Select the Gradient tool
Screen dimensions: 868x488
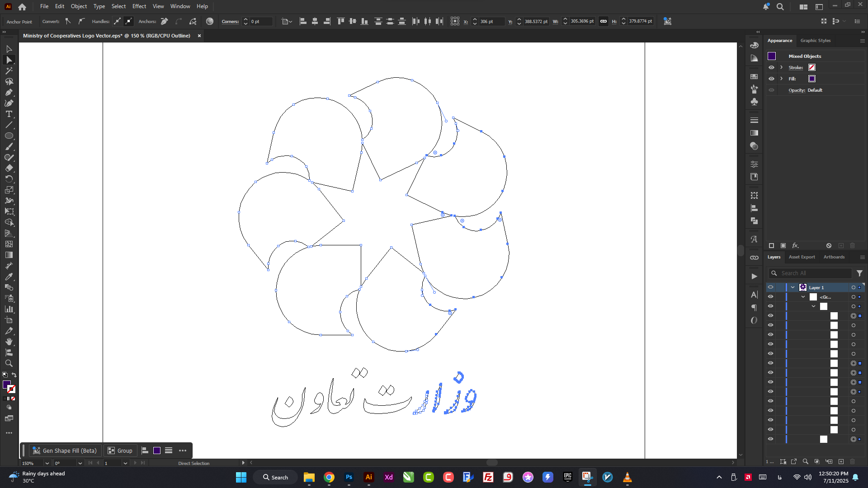[9, 255]
